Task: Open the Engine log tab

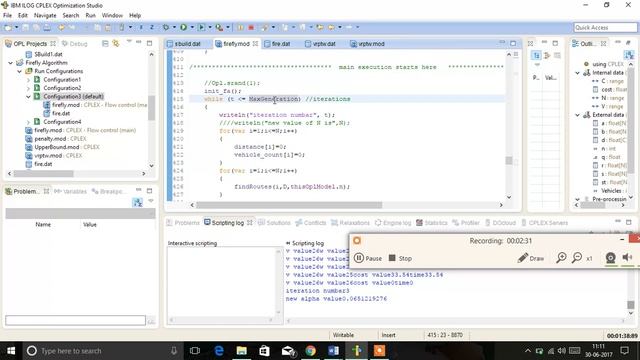Action: (393, 223)
